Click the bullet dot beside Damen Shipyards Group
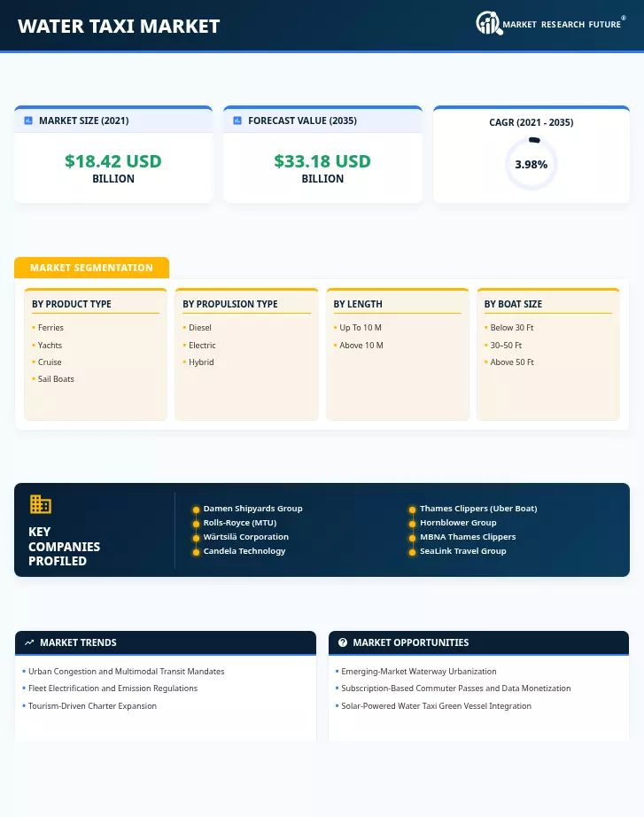 click(x=196, y=510)
